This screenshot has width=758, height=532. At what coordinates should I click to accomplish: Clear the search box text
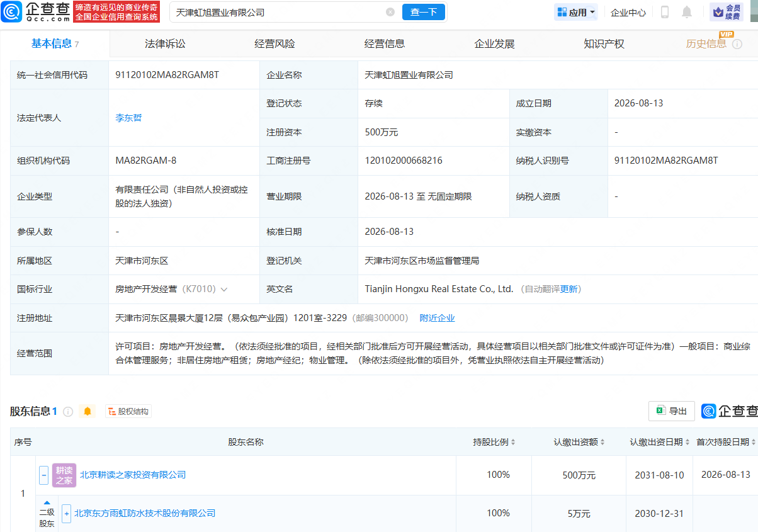(x=390, y=12)
